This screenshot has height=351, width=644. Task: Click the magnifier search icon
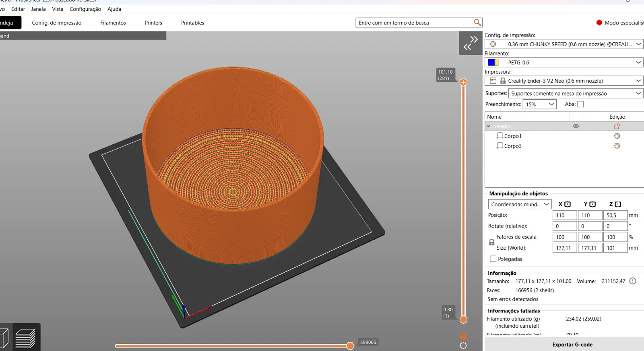477,23
